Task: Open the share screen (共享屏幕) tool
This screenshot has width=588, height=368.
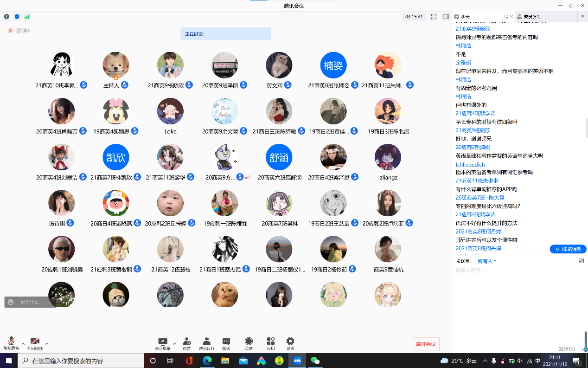Action: 163,343
